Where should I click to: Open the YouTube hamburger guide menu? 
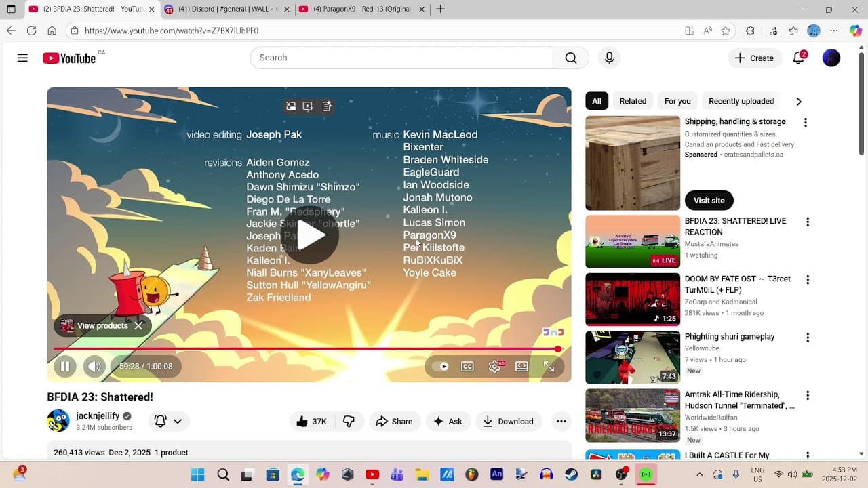click(22, 58)
